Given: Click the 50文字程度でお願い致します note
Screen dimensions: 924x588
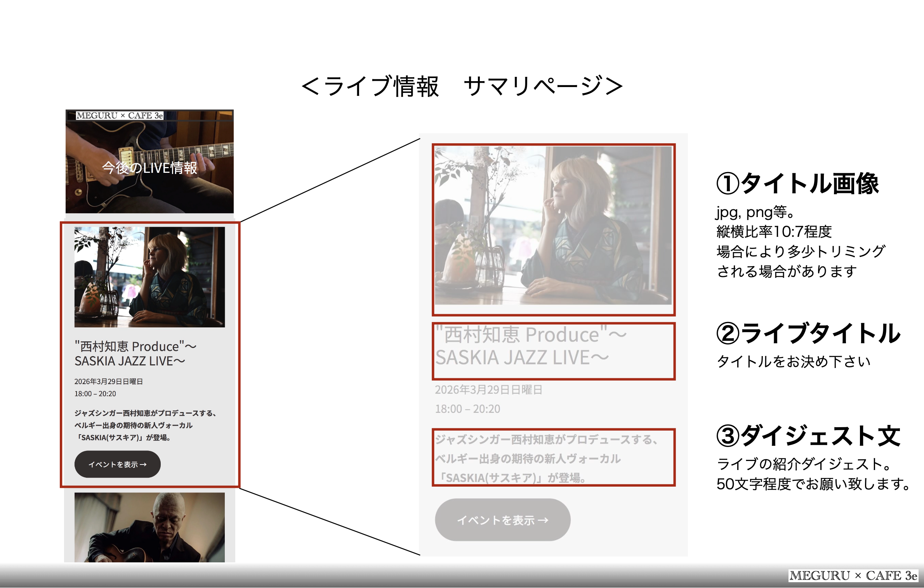Looking at the screenshot, I should [813, 484].
